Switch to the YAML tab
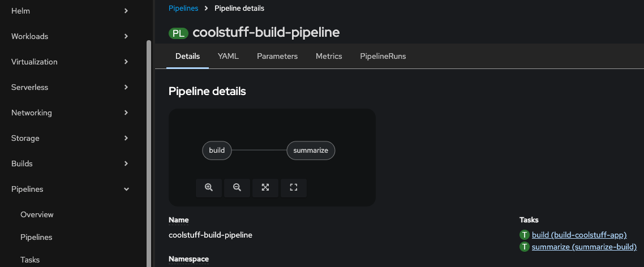 (x=228, y=57)
